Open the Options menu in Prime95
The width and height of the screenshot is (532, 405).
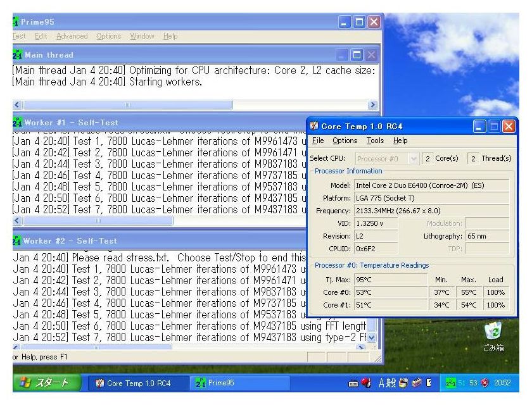point(108,36)
